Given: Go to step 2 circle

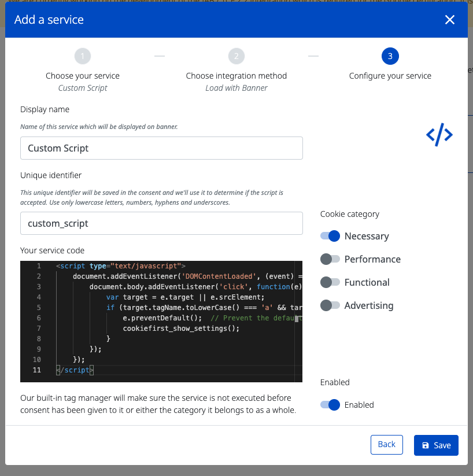Looking at the screenshot, I should pyautogui.click(x=236, y=56).
